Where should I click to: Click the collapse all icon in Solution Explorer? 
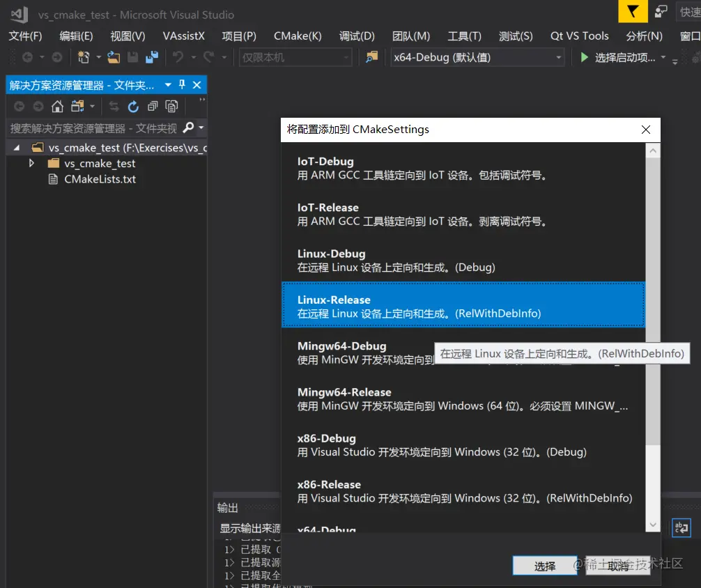click(153, 106)
